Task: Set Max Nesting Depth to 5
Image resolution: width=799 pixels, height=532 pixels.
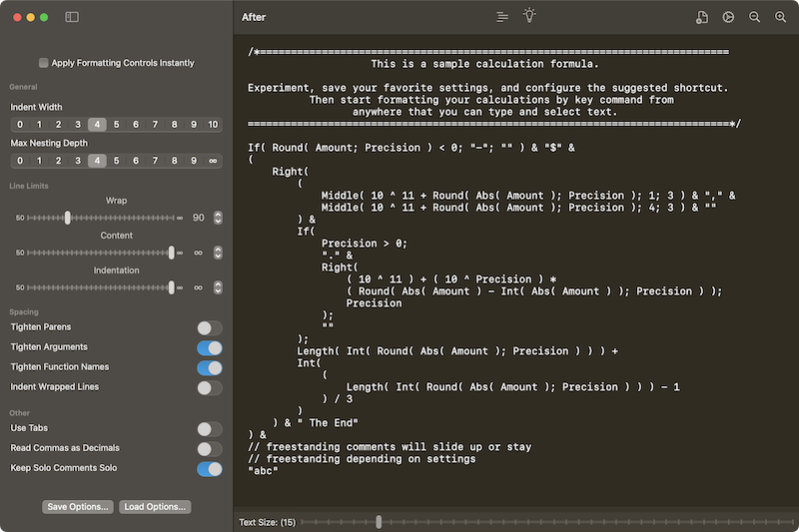Action: 116,161
